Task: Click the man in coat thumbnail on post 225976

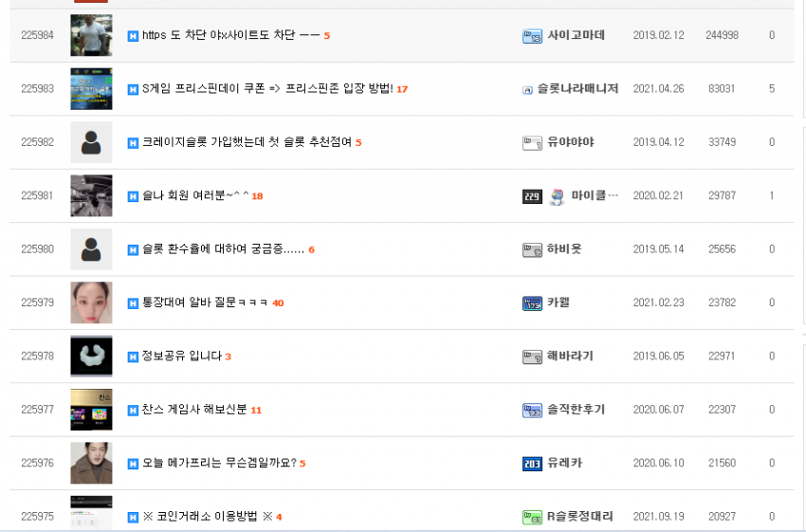Action: pos(91,463)
